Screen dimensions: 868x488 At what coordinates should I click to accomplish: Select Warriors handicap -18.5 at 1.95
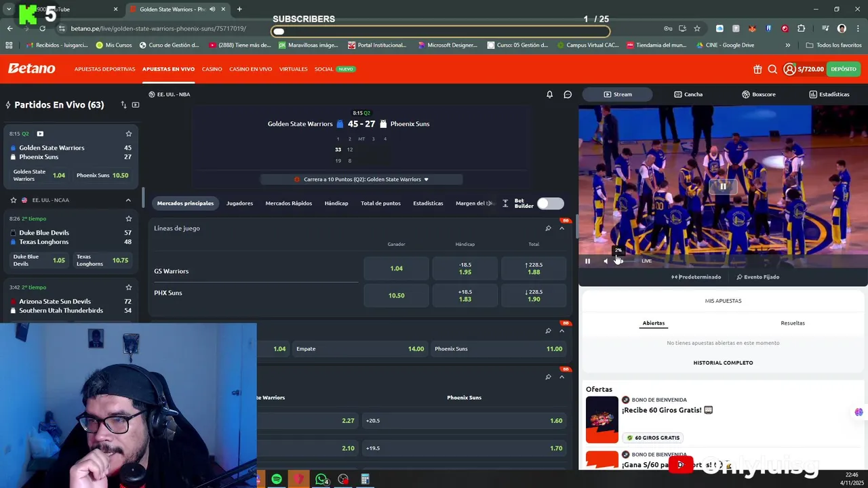tap(465, 268)
